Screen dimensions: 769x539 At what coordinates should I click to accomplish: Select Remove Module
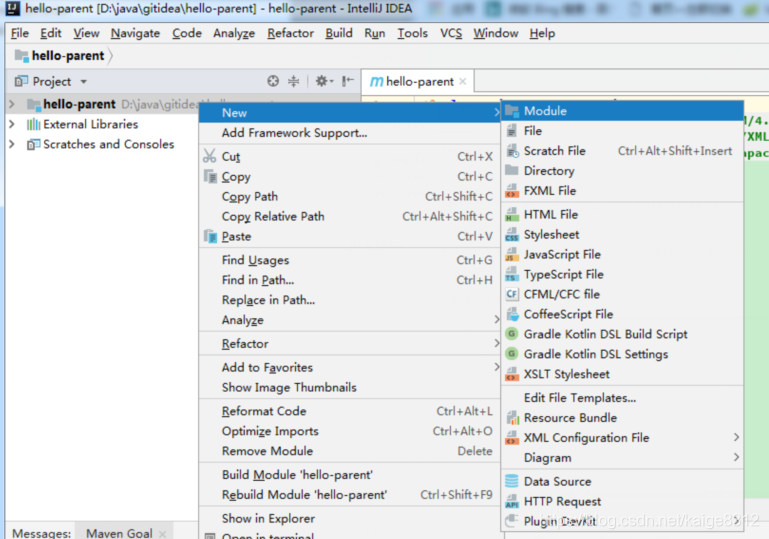tap(350, 451)
